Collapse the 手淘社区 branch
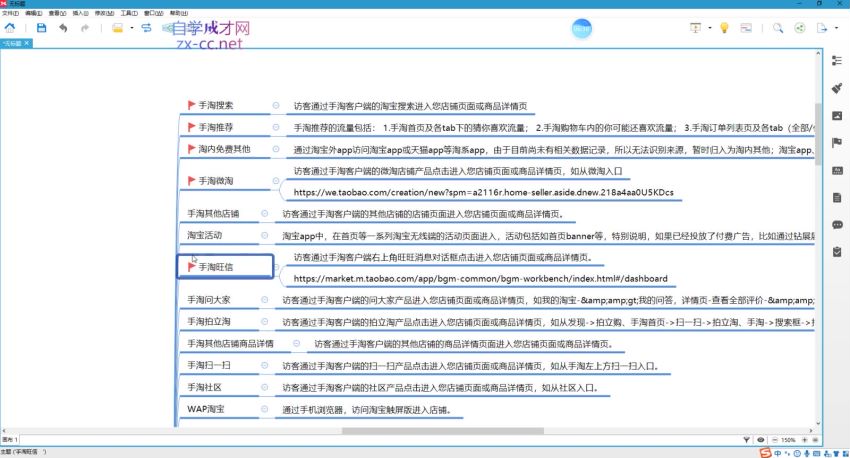 (264, 387)
